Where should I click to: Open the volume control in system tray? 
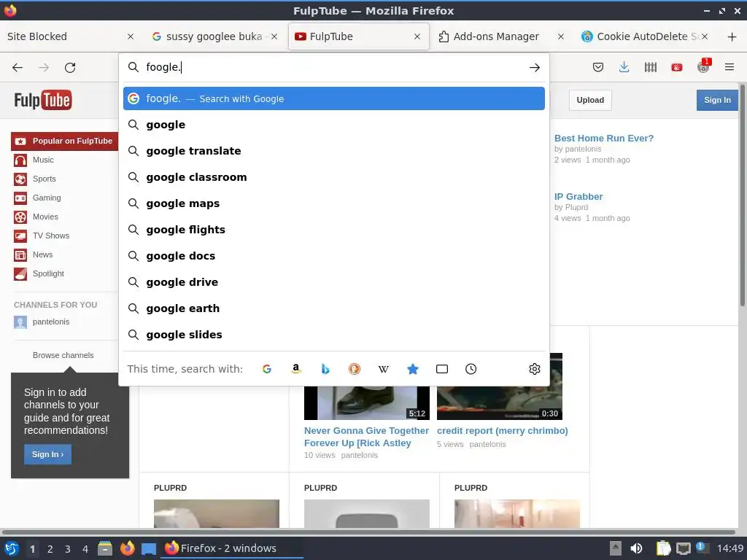pyautogui.click(x=636, y=548)
